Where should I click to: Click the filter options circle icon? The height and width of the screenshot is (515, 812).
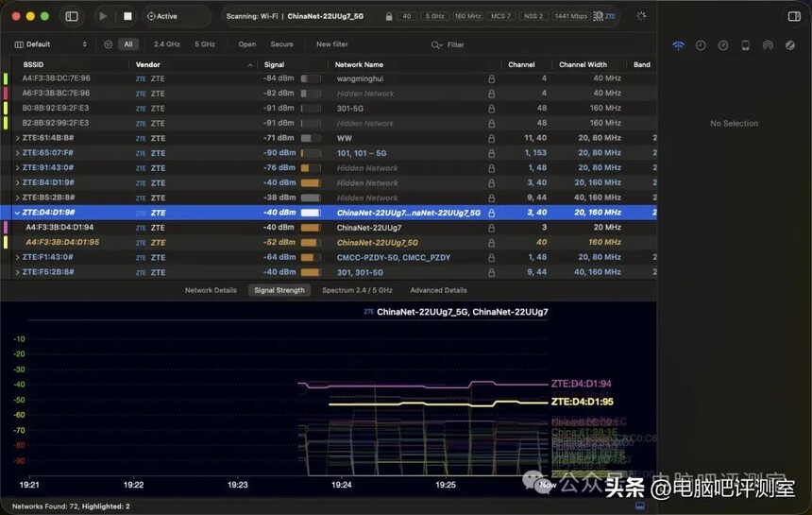click(x=109, y=44)
